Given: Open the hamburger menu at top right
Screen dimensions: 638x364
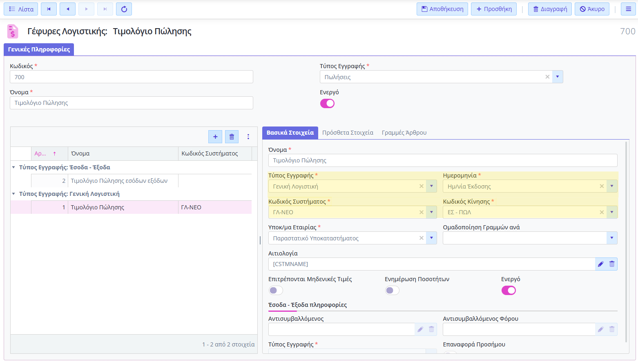Looking at the screenshot, I should point(628,9).
